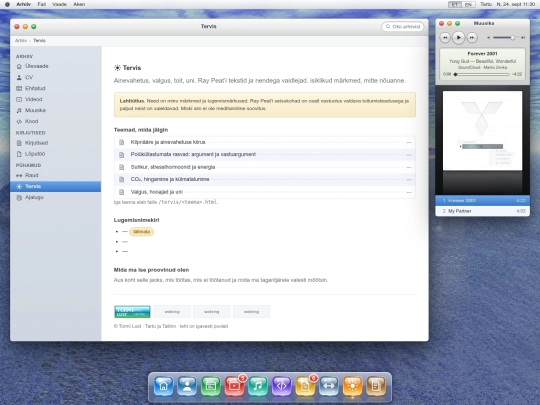Skip to next track in Muusika
Viewport: 540px width, 405px height.
pyautogui.click(x=472, y=38)
